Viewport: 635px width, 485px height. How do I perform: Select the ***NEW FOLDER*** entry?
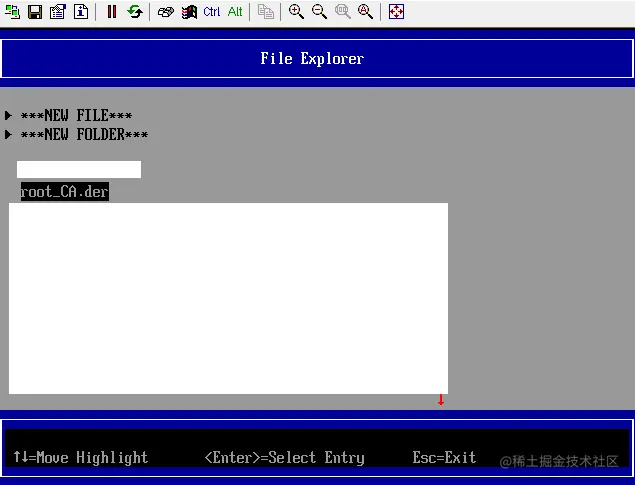(x=84, y=134)
